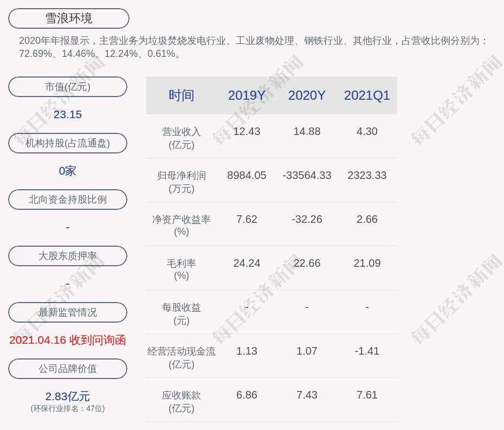This screenshot has height=430, width=504.
Task: Click the 环保行业排名：47位 note
Action: [x=68, y=409]
